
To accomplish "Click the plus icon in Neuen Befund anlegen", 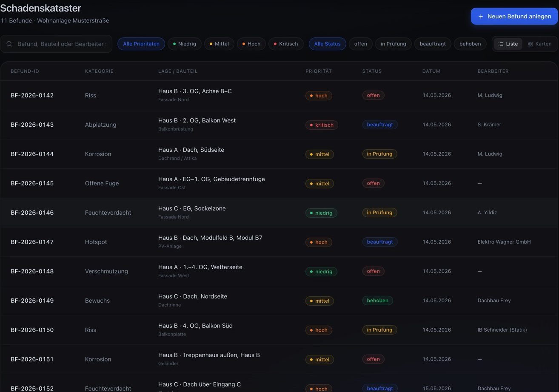I will coord(481,16).
